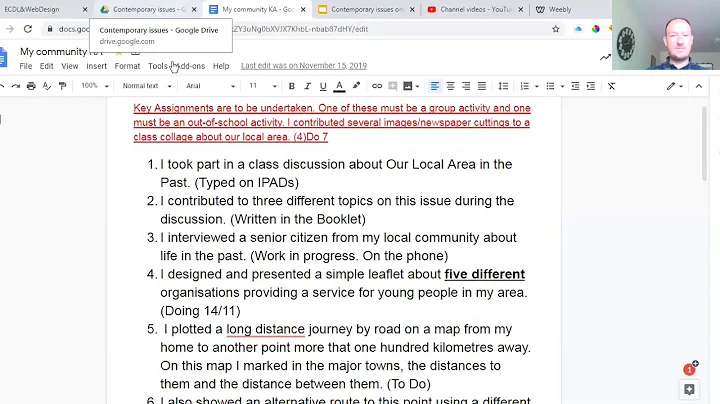Collapse the menus with chevron up

[x=699, y=86]
